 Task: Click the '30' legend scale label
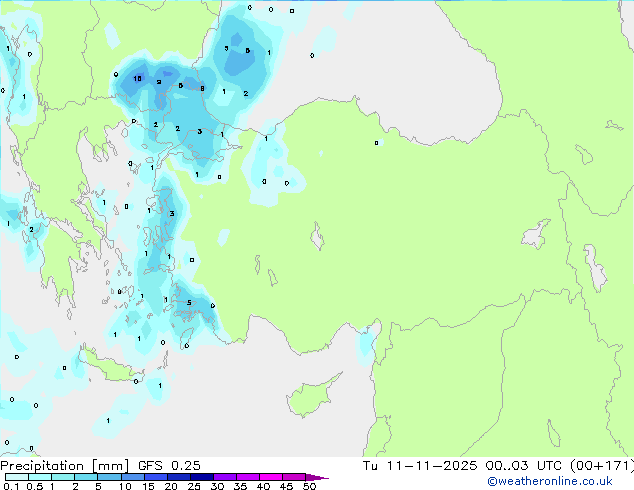coord(217,486)
